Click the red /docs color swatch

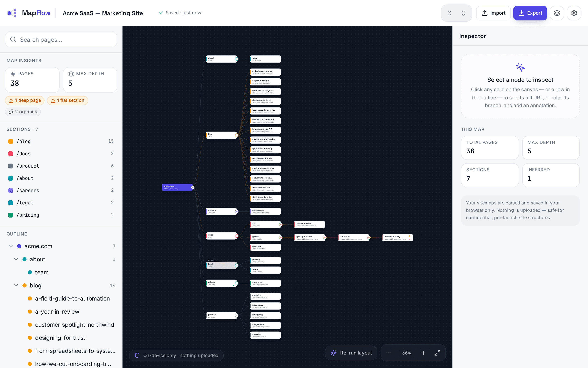11,154
